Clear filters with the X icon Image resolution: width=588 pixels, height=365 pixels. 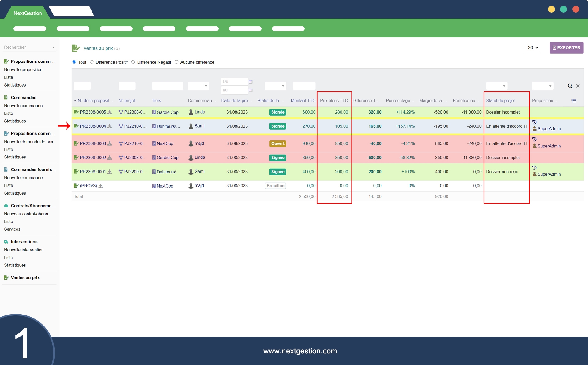[578, 86]
